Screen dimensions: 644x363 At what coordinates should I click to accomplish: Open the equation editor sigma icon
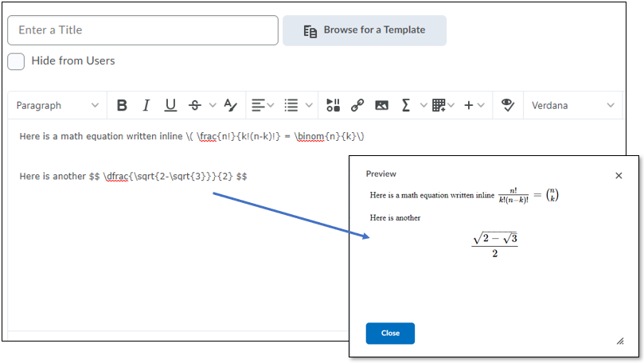406,105
